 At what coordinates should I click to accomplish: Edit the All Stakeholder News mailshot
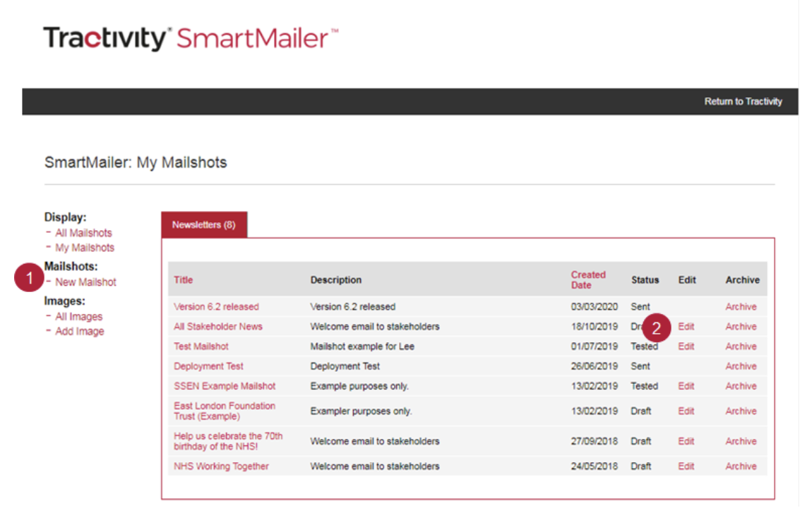pos(686,327)
